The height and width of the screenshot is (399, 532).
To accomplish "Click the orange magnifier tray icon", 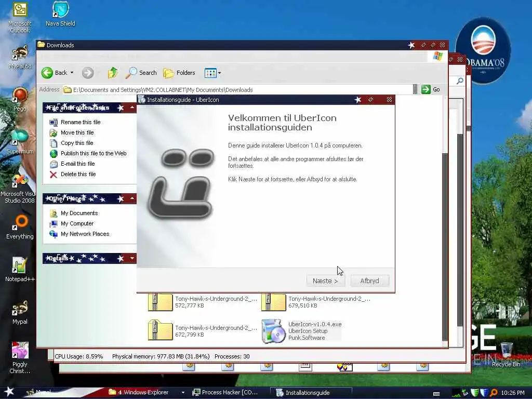I will [494, 393].
